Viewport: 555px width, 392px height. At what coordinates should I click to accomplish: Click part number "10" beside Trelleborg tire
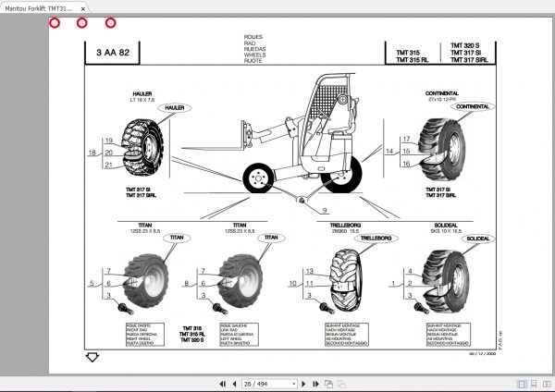(x=292, y=283)
